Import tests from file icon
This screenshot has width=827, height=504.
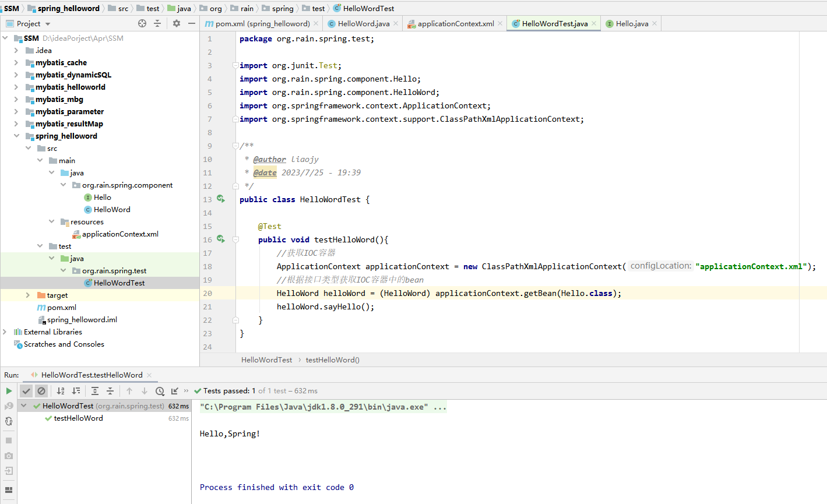[x=175, y=391]
